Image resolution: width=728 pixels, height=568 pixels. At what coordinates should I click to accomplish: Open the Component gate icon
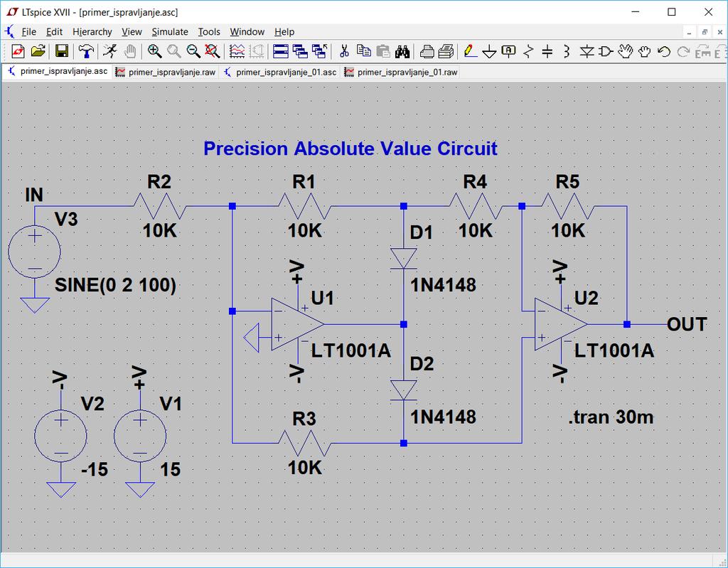[606, 51]
